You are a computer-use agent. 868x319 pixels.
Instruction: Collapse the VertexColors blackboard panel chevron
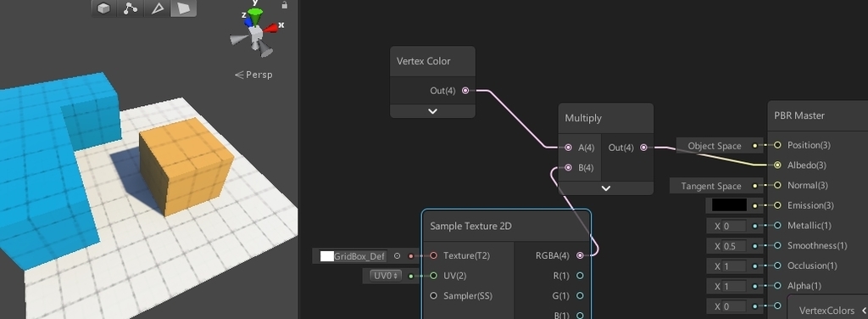click(864, 311)
